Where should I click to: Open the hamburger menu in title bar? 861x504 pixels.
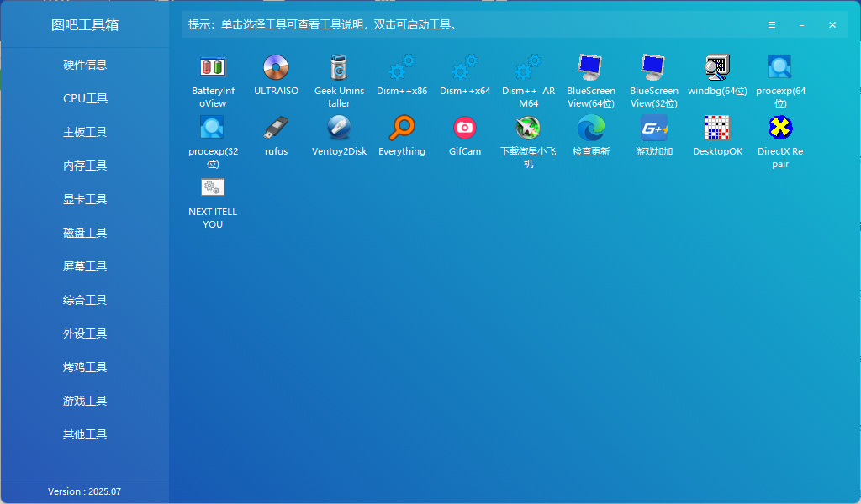(772, 25)
